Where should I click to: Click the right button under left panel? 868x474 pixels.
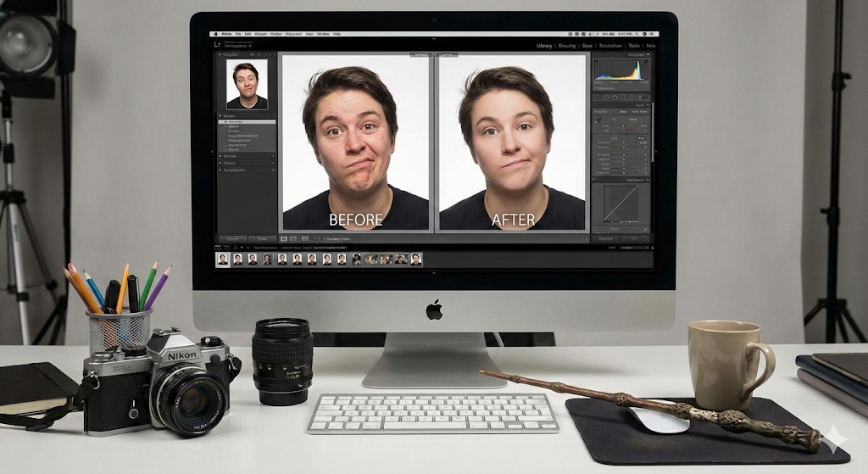pos(263,238)
